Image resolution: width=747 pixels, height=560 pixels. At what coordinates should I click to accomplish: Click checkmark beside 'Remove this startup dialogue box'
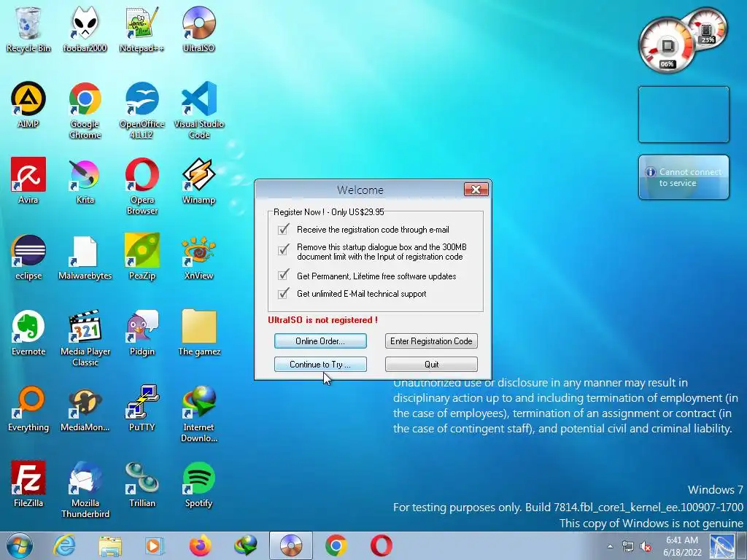click(284, 249)
